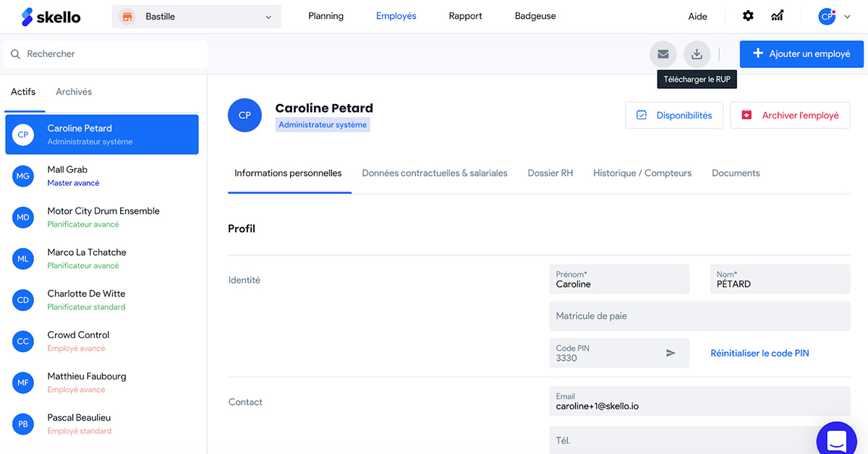Open the chat support bubble
This screenshot has height=454, width=868.
836,440
